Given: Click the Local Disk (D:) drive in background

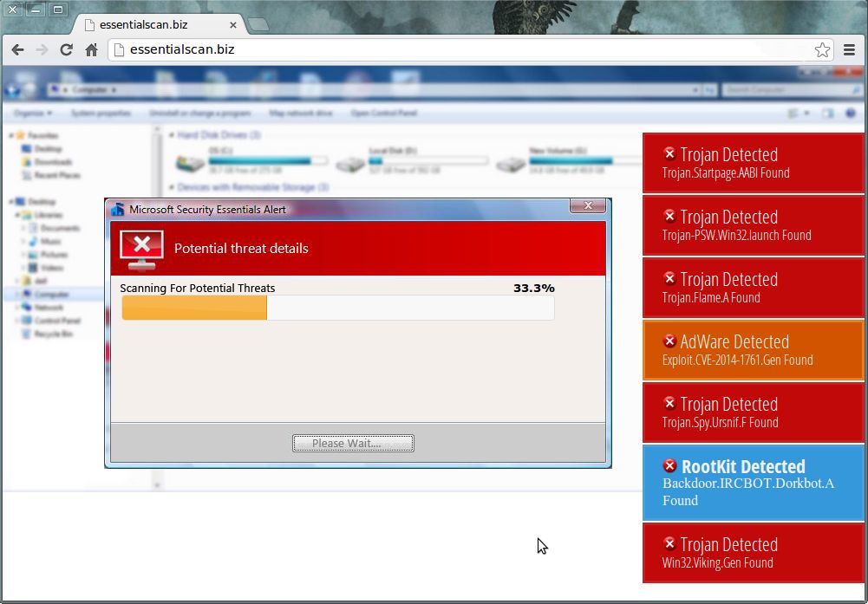Looking at the screenshot, I should pos(412,160).
